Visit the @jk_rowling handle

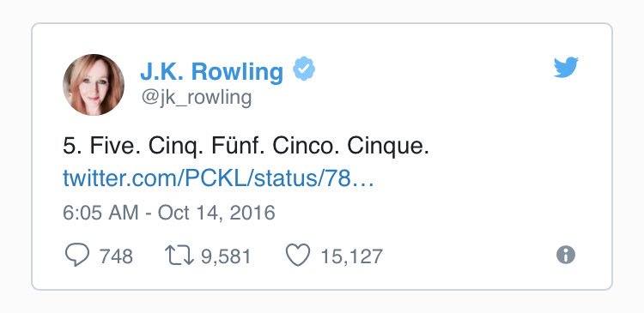(x=197, y=99)
